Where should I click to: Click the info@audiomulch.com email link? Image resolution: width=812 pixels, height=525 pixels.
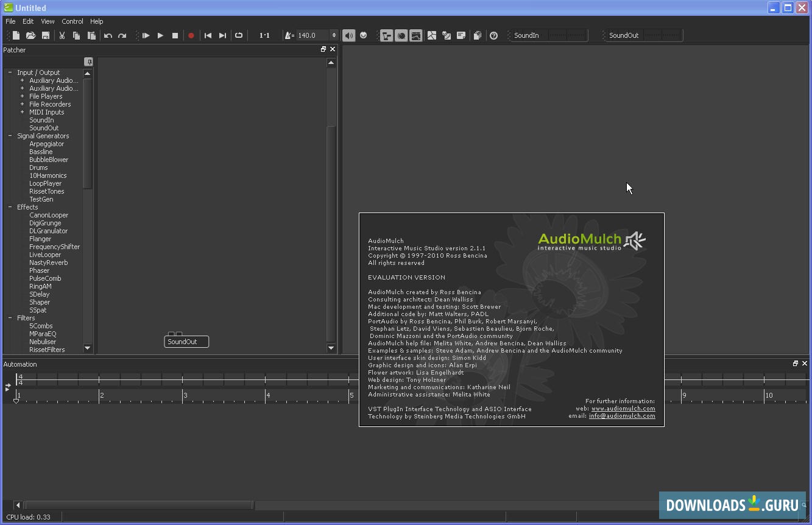tap(622, 416)
